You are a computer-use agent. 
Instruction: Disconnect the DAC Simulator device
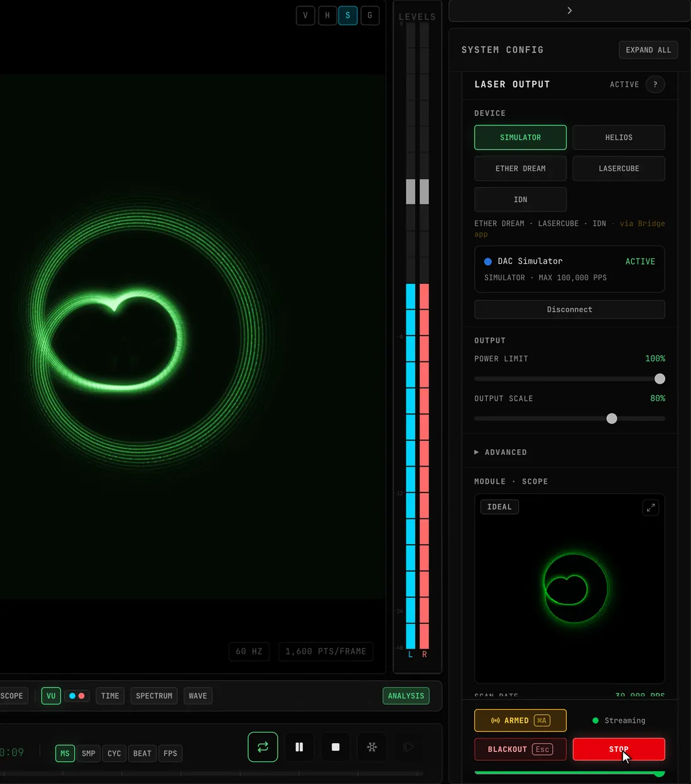(569, 310)
